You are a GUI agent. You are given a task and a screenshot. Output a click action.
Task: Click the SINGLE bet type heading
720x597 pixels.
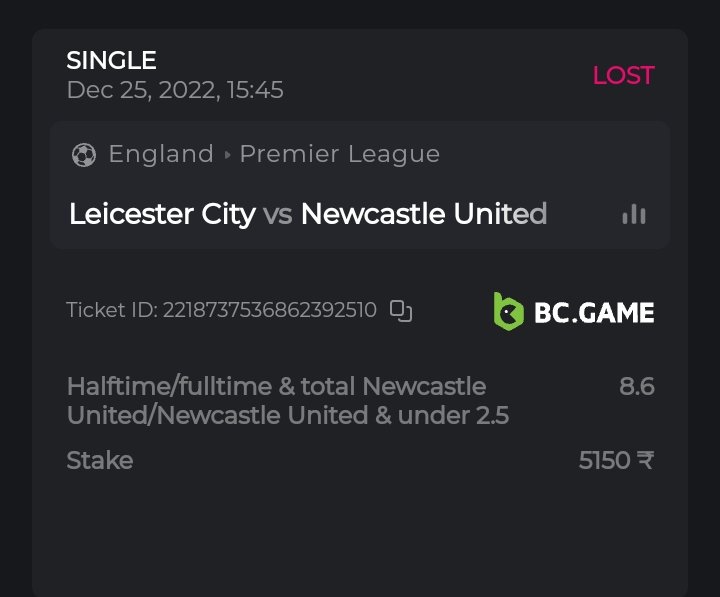111,60
